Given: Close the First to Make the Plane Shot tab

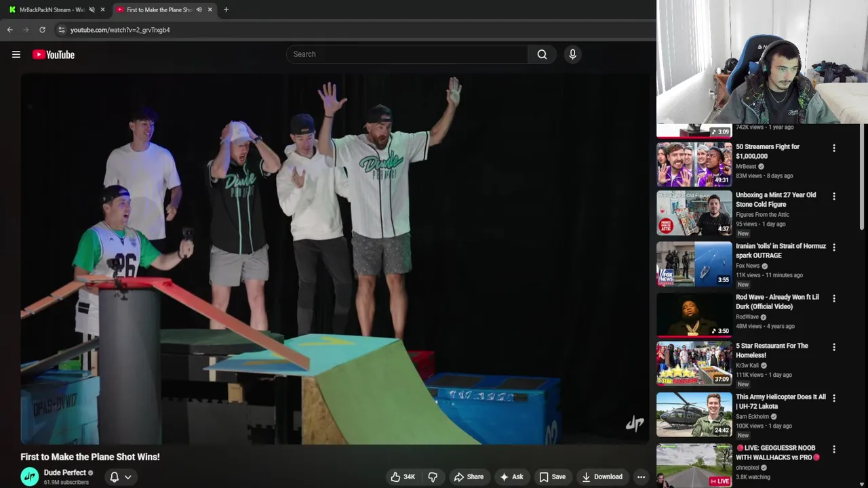Looking at the screenshot, I should tap(210, 9).
